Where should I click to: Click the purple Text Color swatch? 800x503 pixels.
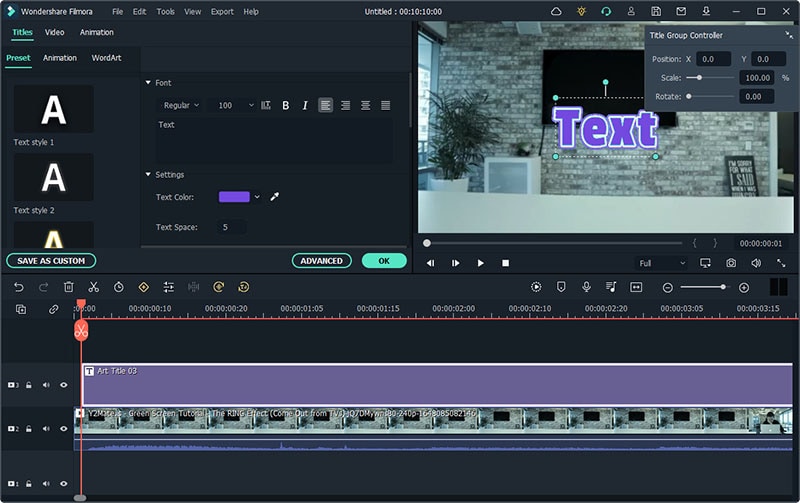[x=234, y=197]
